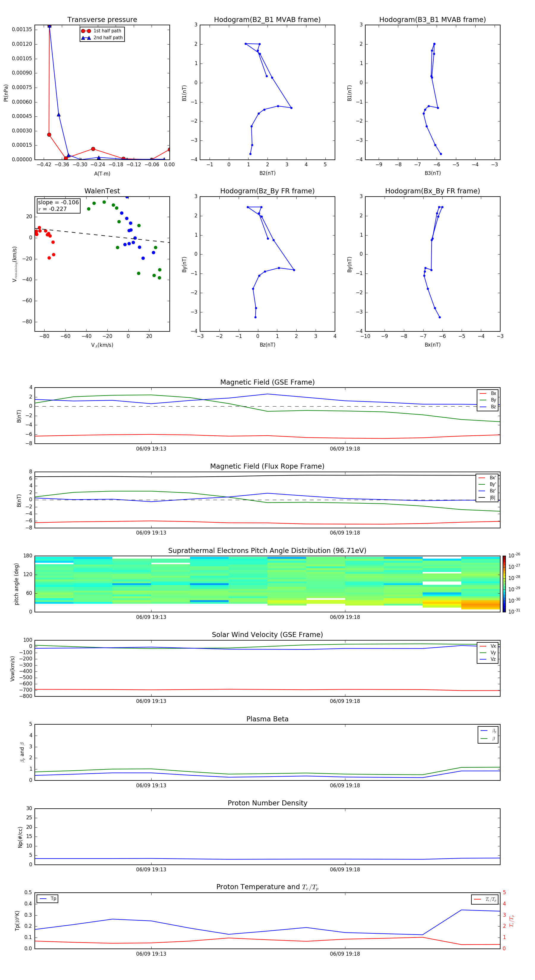Click the 'WalenTest' plot title
The width and height of the screenshot is (535, 980).
(102, 191)
